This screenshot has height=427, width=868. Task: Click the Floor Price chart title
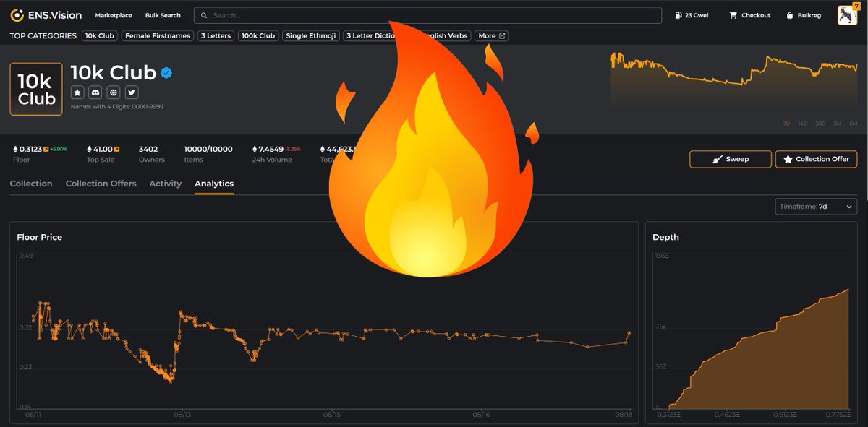40,237
